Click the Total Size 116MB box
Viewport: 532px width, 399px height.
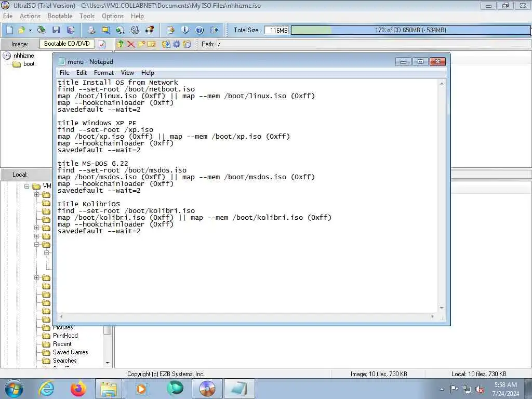[276, 30]
